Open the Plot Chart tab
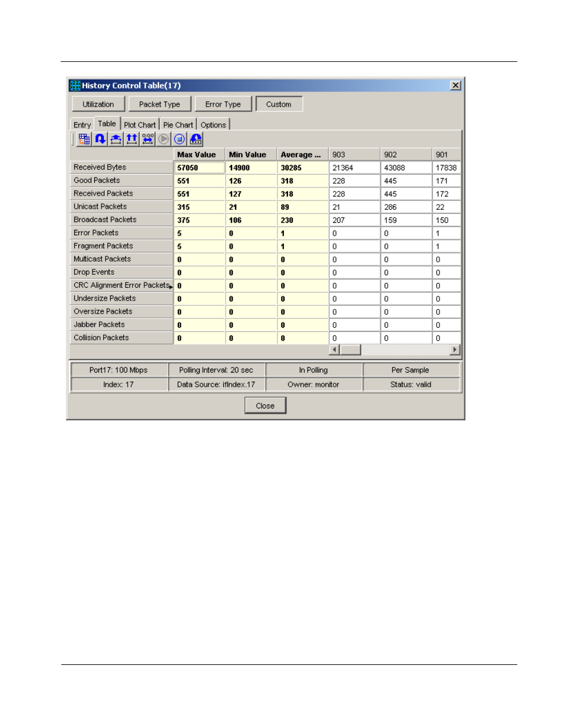This screenshot has height=728, width=562. pos(140,125)
